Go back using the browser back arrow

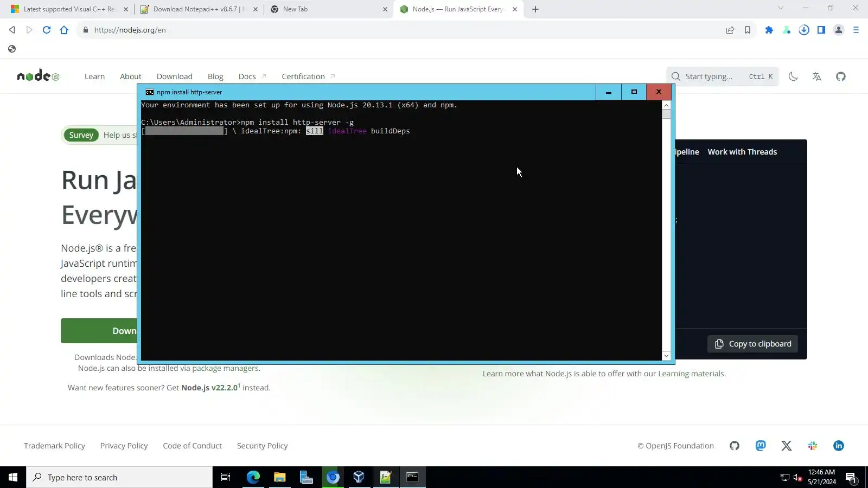point(12,30)
